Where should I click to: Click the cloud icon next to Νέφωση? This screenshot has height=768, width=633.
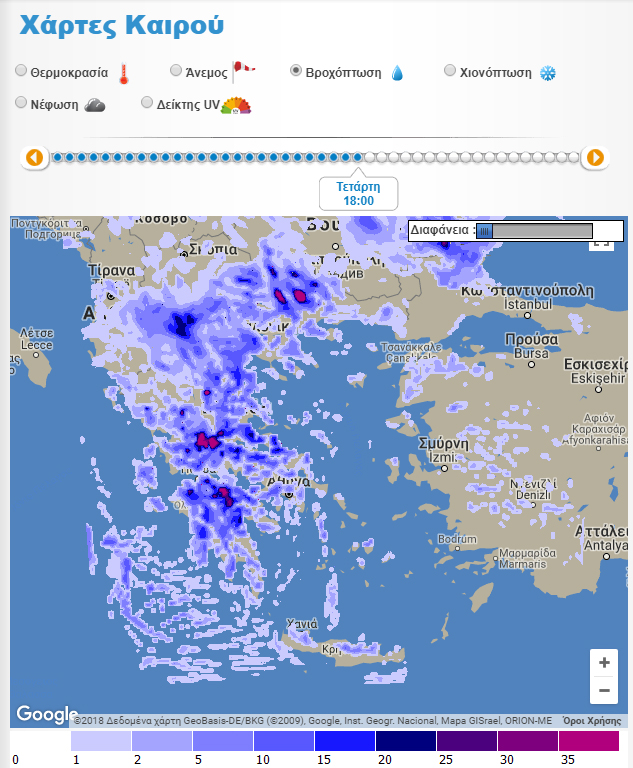[95, 104]
